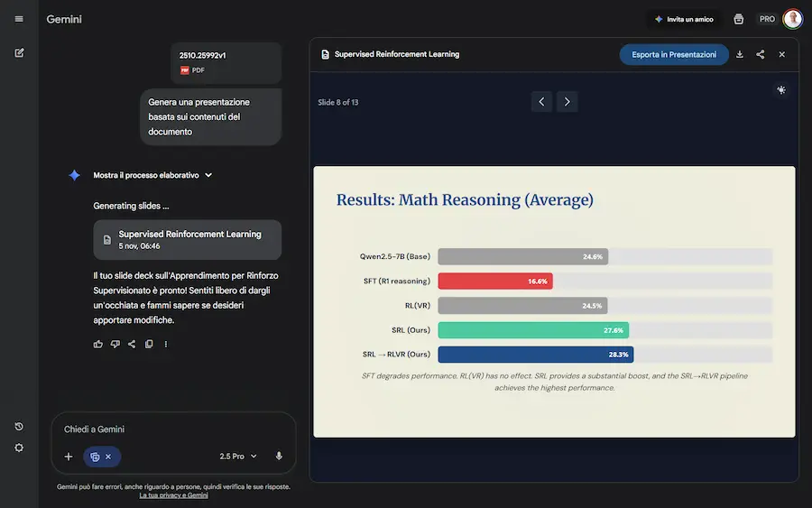Remove the selected canvas tool chip
812x508 pixels.
(108, 457)
